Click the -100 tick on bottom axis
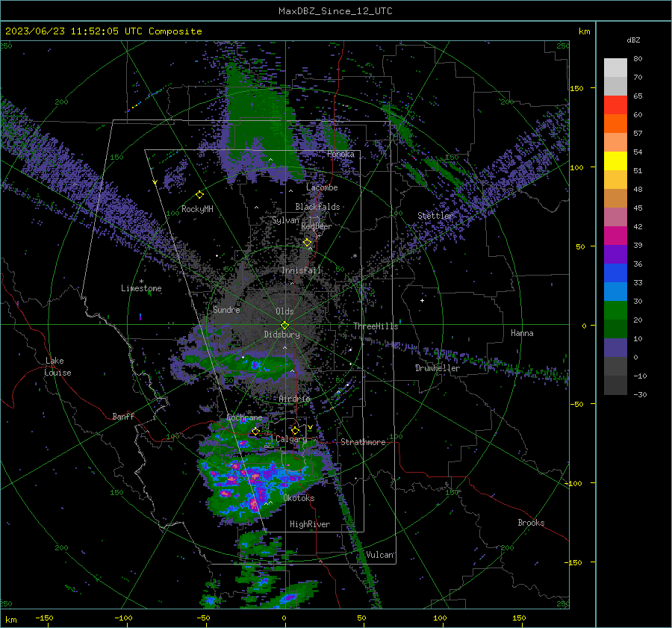672x628 pixels. point(123,618)
